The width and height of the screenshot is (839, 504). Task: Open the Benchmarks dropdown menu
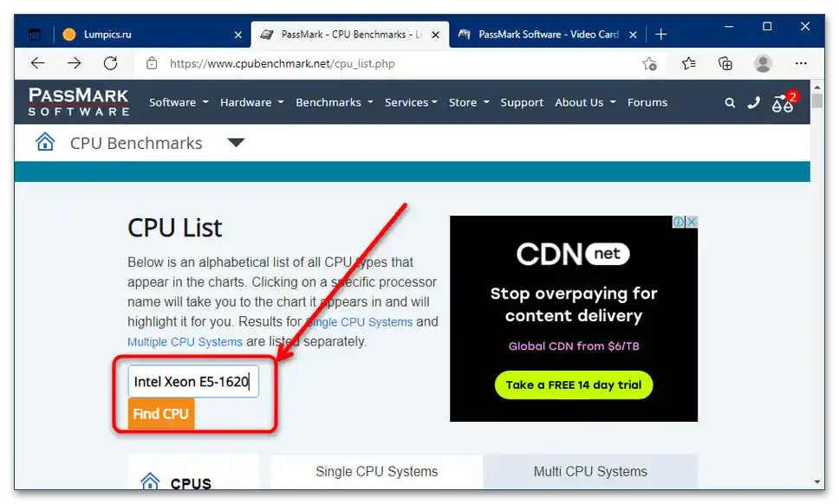pyautogui.click(x=335, y=102)
